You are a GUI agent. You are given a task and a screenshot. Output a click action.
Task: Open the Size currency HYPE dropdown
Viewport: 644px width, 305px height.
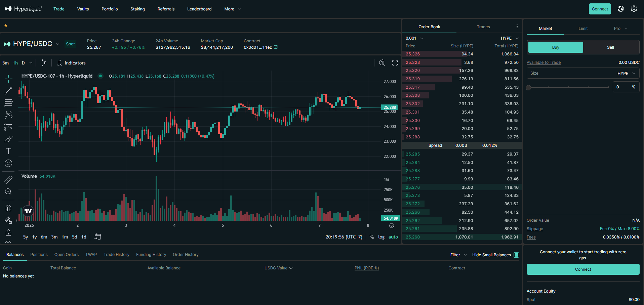point(627,73)
